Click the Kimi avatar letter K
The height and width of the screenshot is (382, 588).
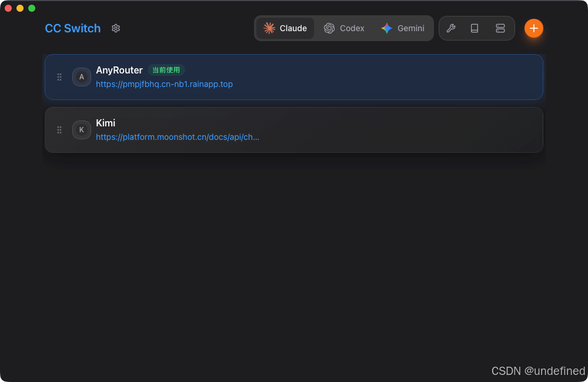click(81, 130)
